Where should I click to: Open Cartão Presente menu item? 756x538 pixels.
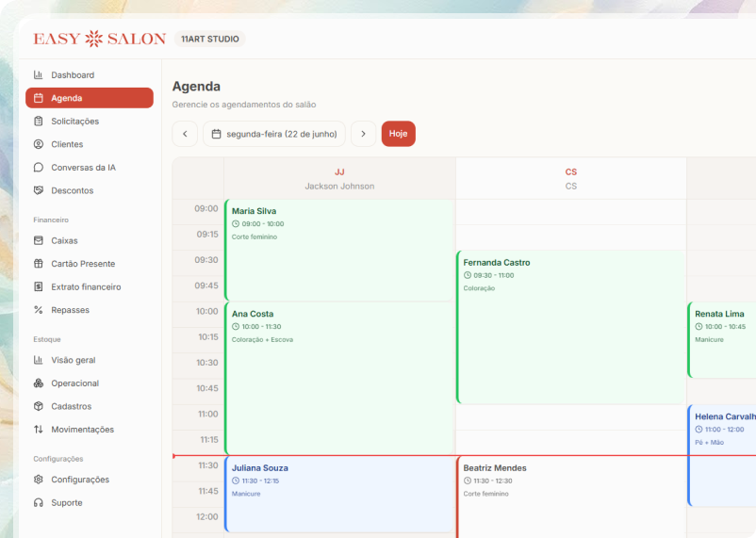[90, 264]
